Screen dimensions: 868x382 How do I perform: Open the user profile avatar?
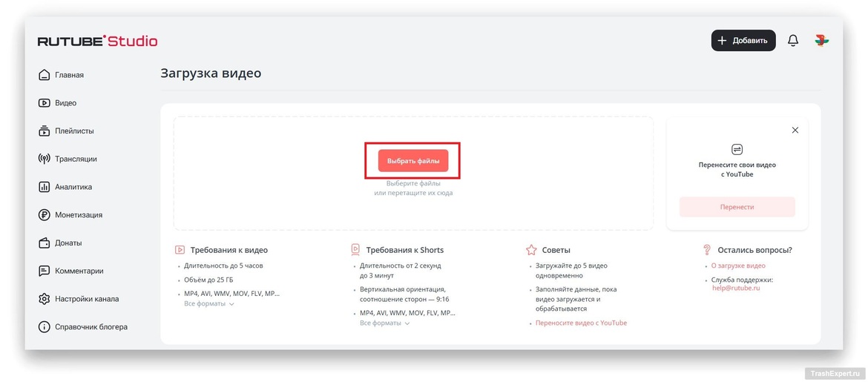pos(821,41)
